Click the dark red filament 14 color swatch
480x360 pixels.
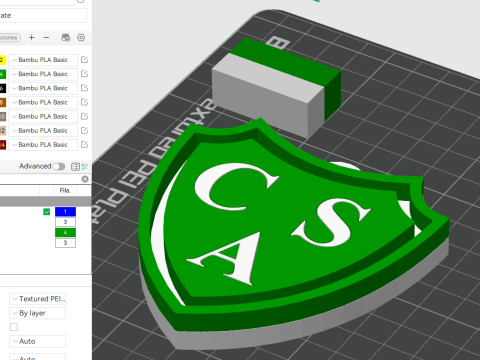(x=3, y=145)
